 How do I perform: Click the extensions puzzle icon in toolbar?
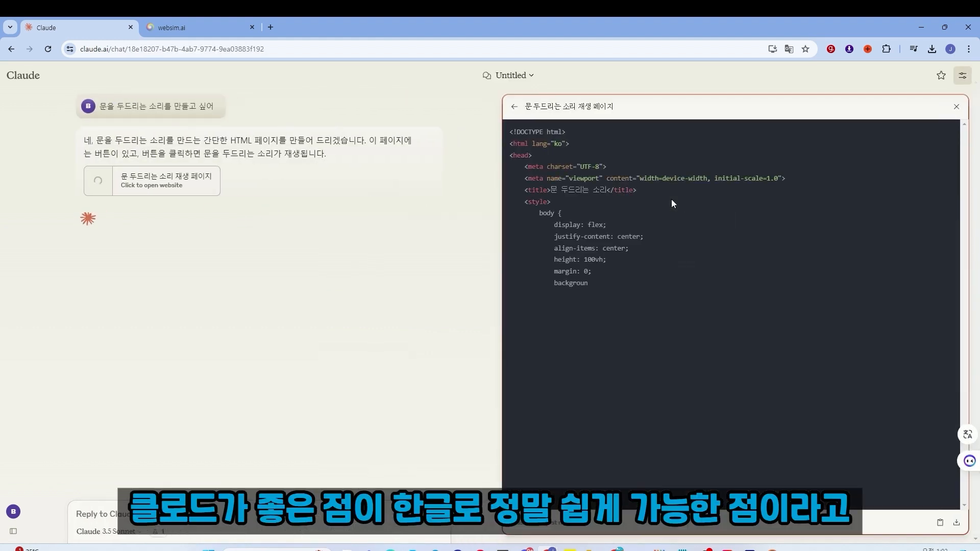click(887, 48)
